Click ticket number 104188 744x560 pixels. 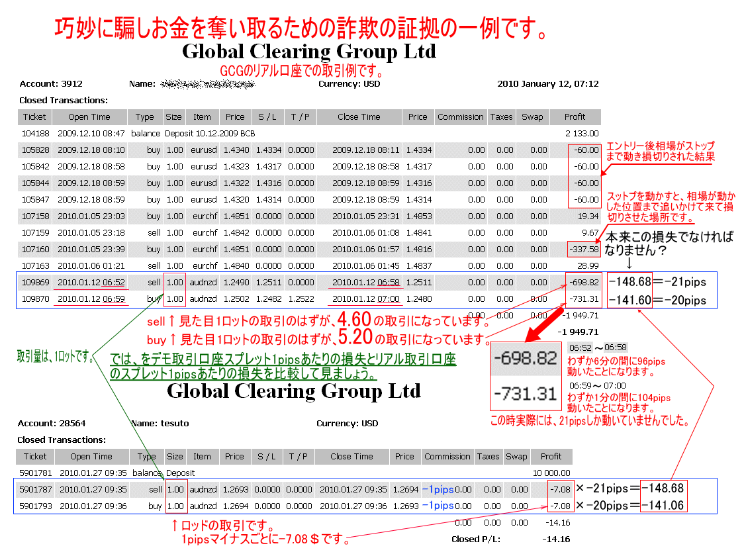36,133
